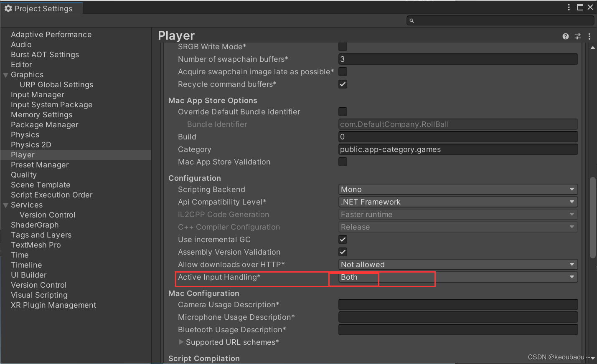This screenshot has width=597, height=364.
Task: Enable SRGB Write Mode
Action: click(343, 47)
